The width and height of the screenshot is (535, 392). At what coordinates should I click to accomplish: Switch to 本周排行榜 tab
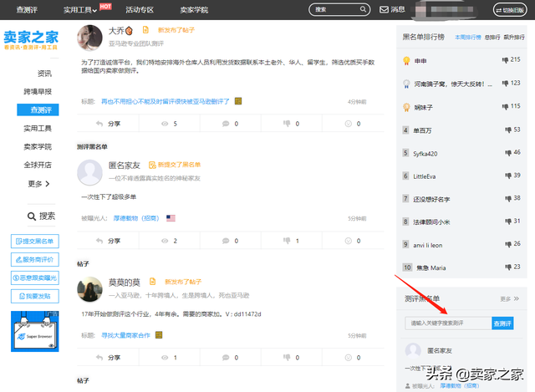468,37
